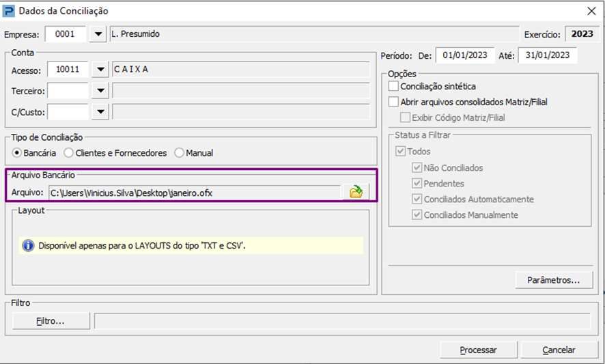Viewport: 605px width, 364px height.
Task: Click the info icon in Layout box
Action: pyautogui.click(x=28, y=245)
